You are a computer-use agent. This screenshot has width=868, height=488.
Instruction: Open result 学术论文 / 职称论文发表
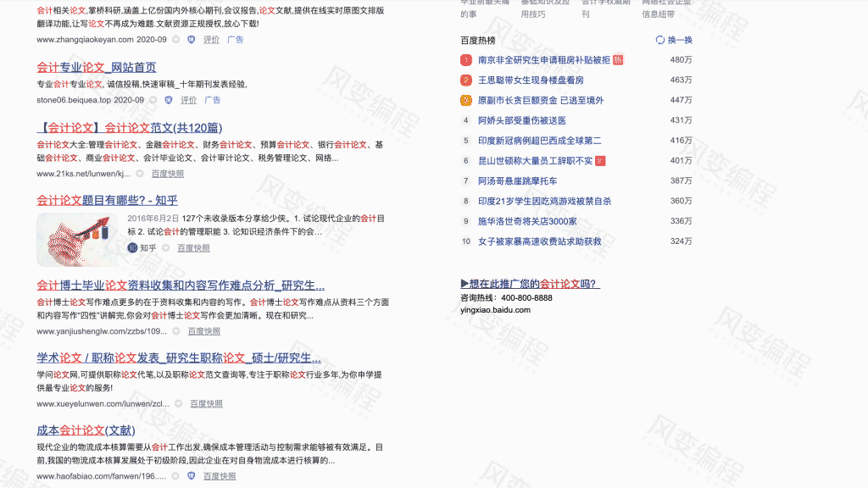179,358
